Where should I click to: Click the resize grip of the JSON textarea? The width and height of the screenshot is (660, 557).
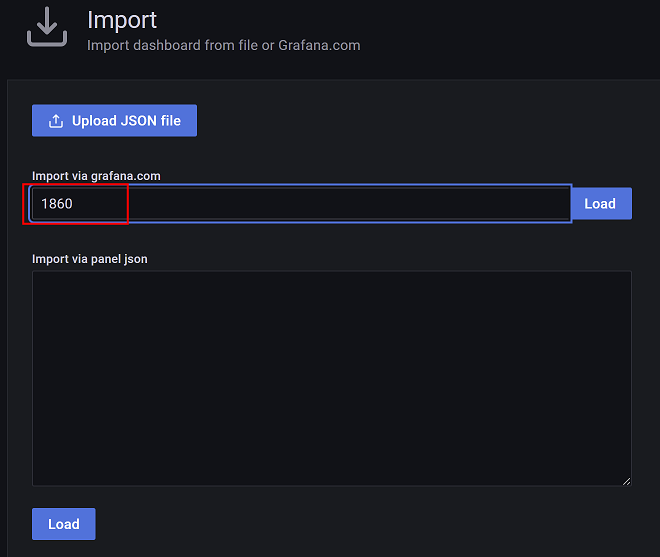[626, 481]
